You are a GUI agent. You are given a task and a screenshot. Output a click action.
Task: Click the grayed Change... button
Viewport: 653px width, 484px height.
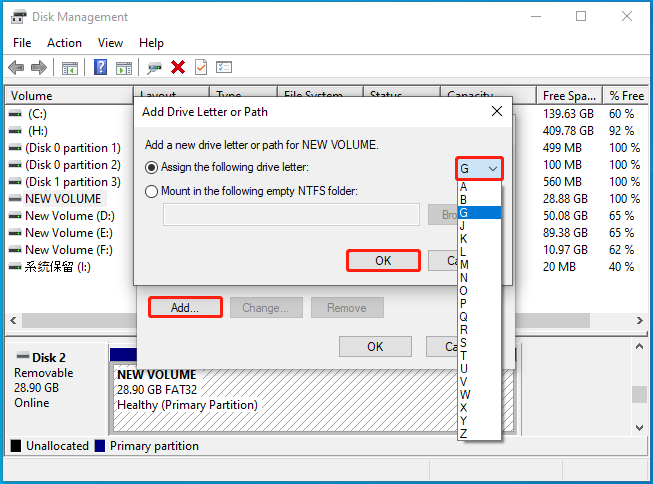[266, 308]
